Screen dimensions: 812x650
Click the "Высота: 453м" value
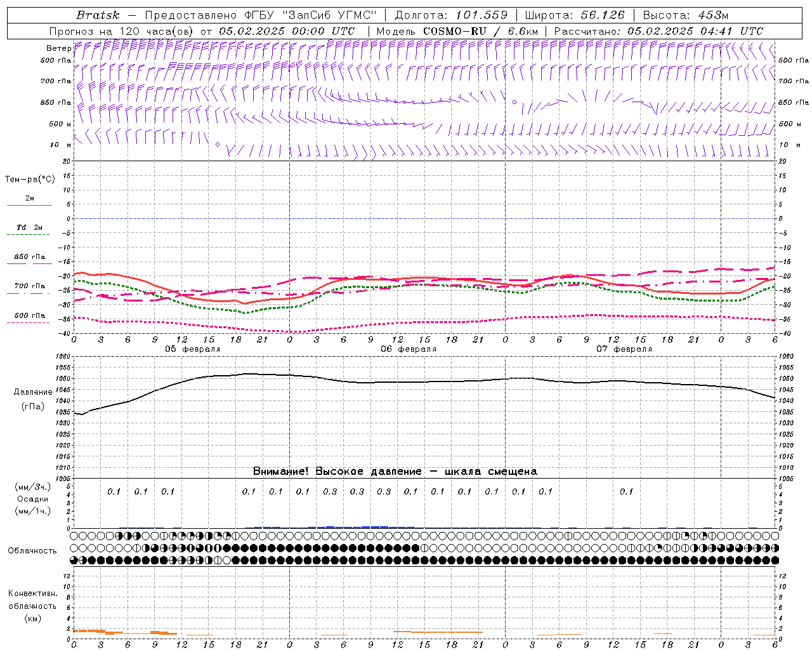pyautogui.click(x=686, y=15)
